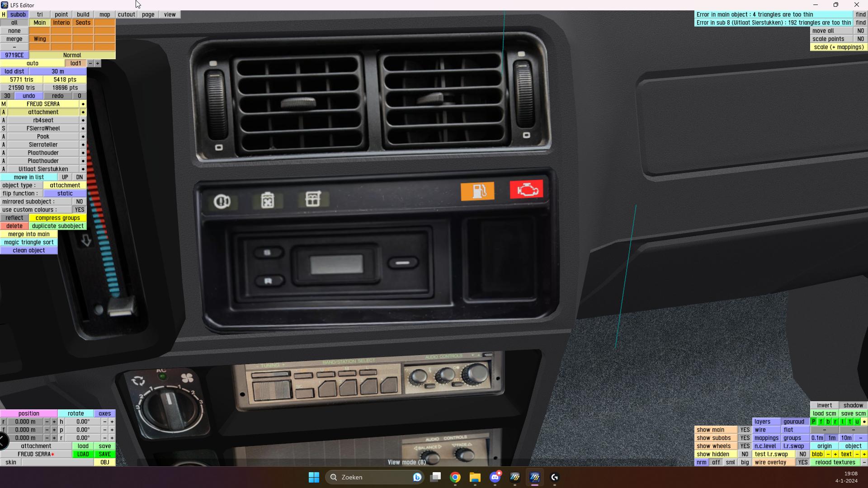The height and width of the screenshot is (488, 868).
Task: Change flip function static selector
Action: coord(65,193)
